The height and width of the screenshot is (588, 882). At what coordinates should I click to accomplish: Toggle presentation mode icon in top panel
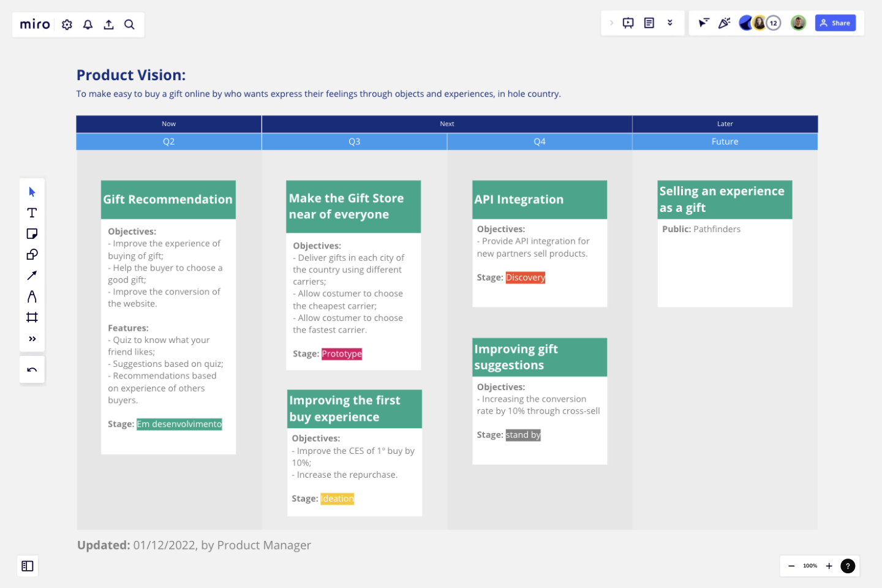click(628, 23)
